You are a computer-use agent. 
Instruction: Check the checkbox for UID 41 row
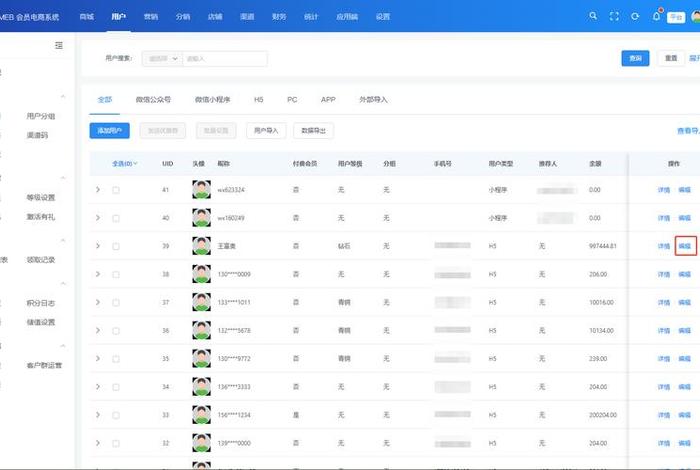[116, 190]
